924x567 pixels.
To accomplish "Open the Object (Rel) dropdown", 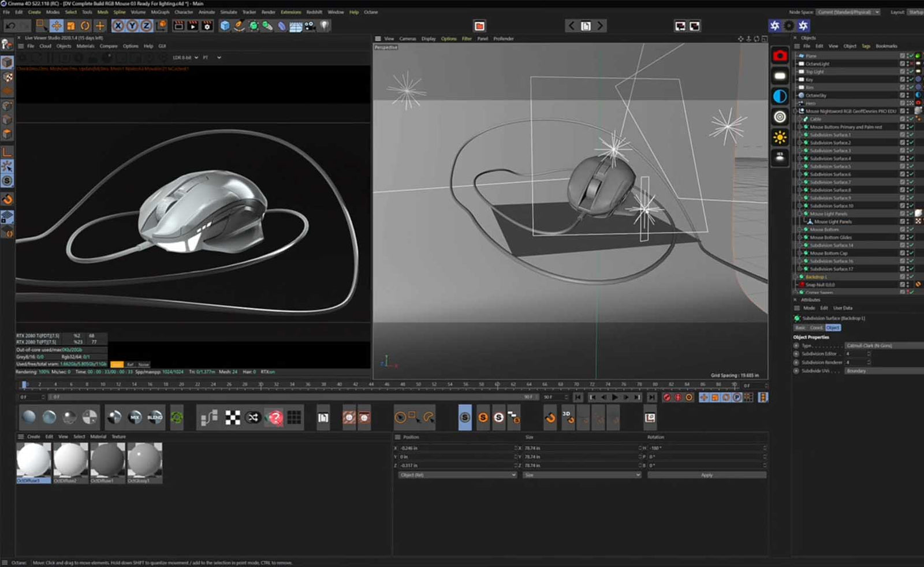I will tap(456, 475).
